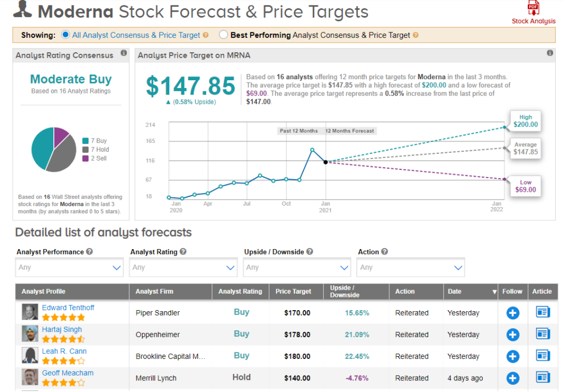Select Best Performing Analyst Consensus radio option
This screenshot has height=392, width=563.
click(223, 35)
